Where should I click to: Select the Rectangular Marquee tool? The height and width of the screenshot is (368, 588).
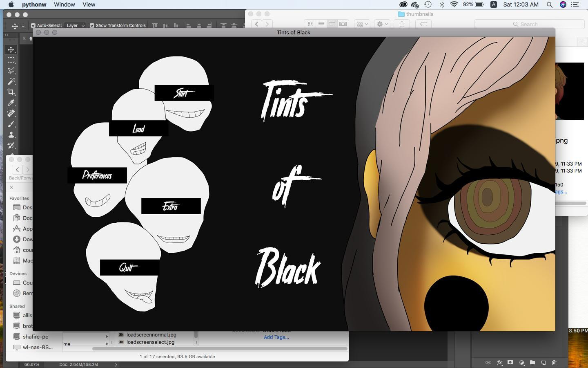coord(11,60)
